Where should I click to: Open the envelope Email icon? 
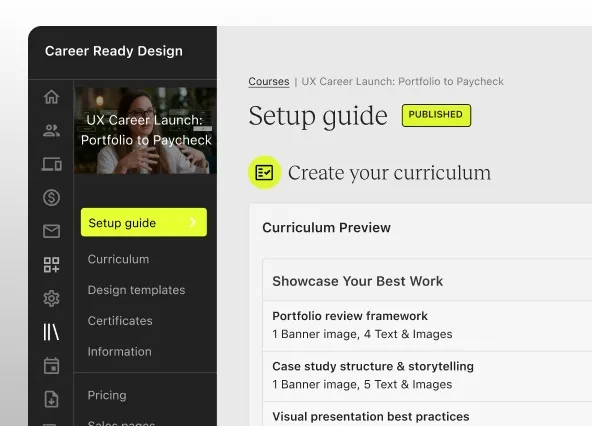pos(51,231)
